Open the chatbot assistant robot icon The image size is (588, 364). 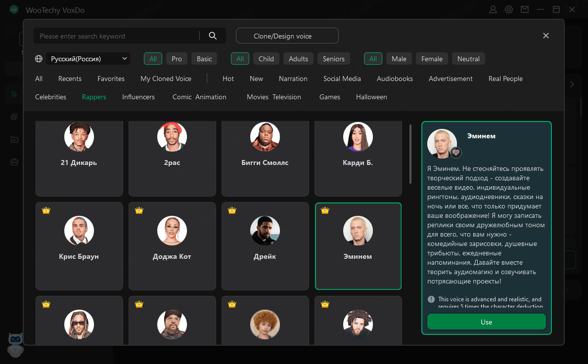click(15, 345)
